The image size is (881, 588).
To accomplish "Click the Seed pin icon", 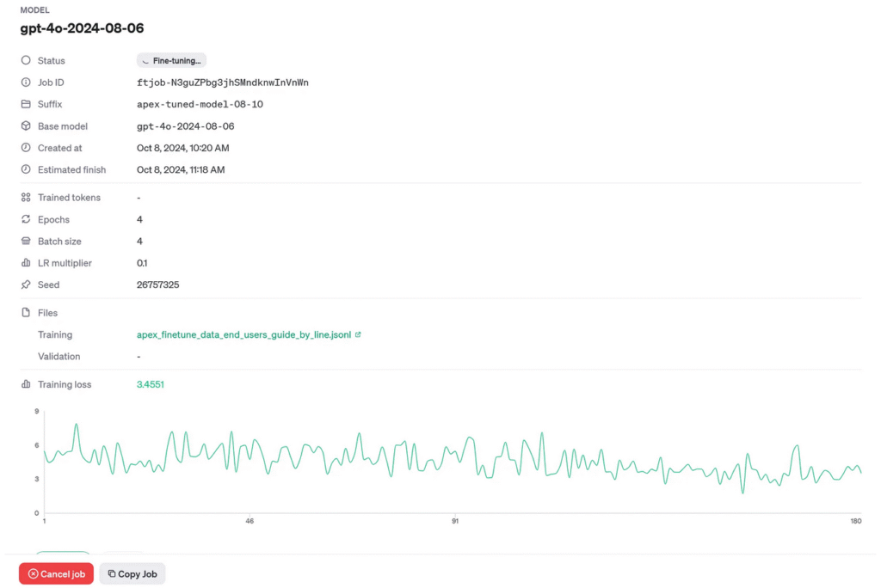I will (26, 285).
